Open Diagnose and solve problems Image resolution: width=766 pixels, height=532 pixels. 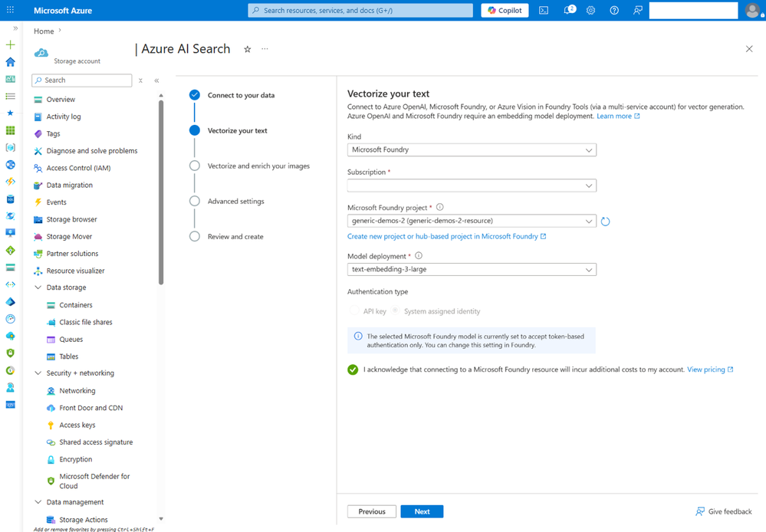click(94, 150)
